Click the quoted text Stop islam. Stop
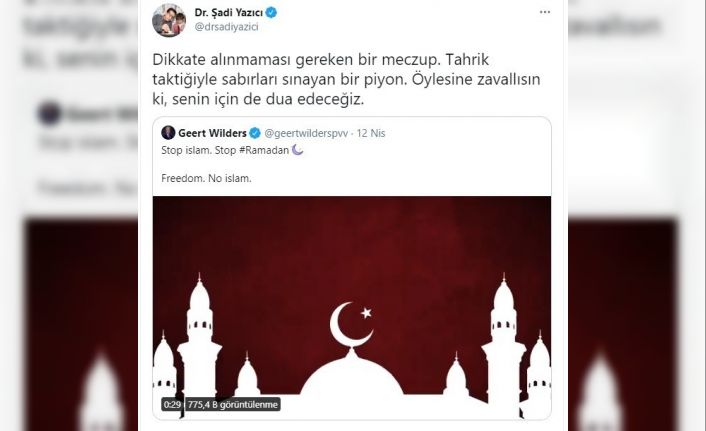Screen dimensions: 706x431 pyautogui.click(x=199, y=150)
